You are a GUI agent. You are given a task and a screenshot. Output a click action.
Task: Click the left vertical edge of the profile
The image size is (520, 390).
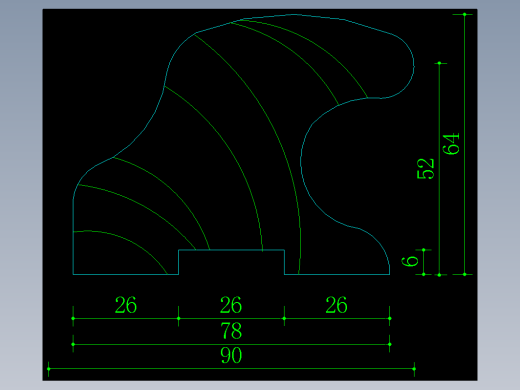click(73, 237)
